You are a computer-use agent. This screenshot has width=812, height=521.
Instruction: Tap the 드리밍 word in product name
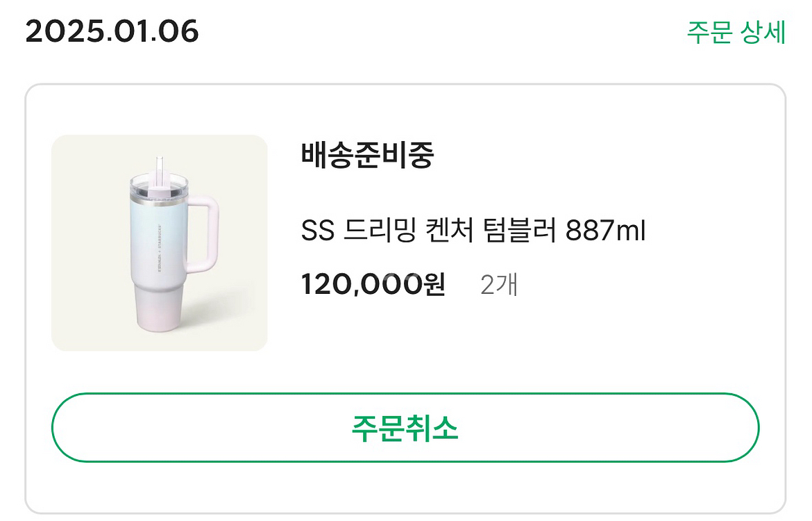pyautogui.click(x=377, y=231)
